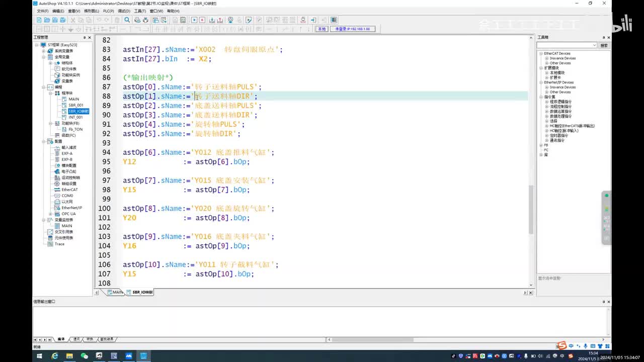Viewport: 644px width, 362px height.
Task: Click the 搜索 button in toolbox
Action: (x=604, y=45)
